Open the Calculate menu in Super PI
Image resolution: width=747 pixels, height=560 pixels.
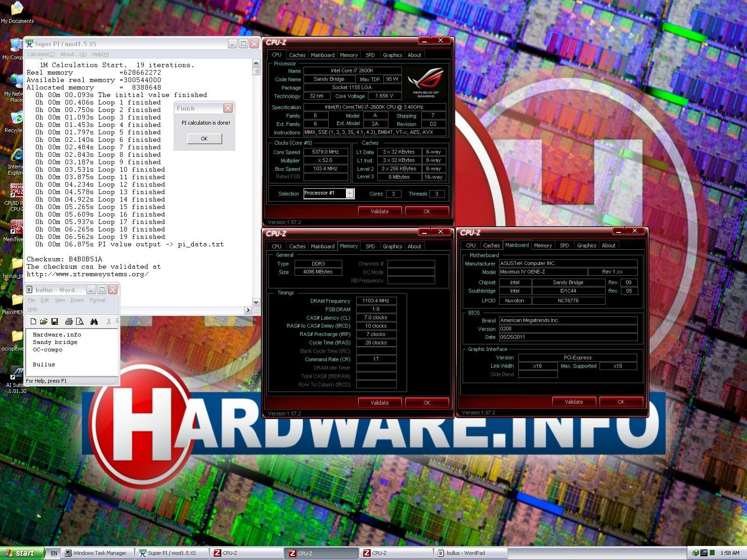coord(41,54)
